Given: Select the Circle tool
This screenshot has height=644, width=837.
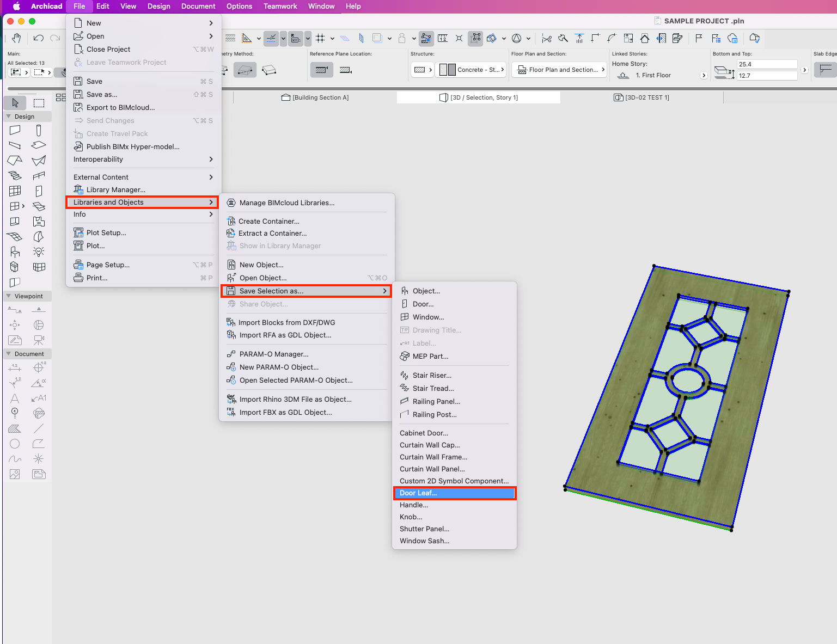Looking at the screenshot, I should (15, 444).
